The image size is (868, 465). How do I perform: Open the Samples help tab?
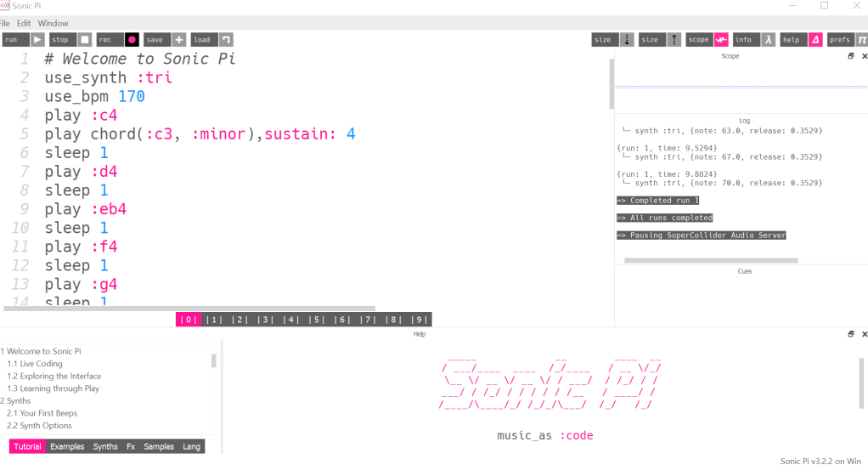click(x=159, y=446)
